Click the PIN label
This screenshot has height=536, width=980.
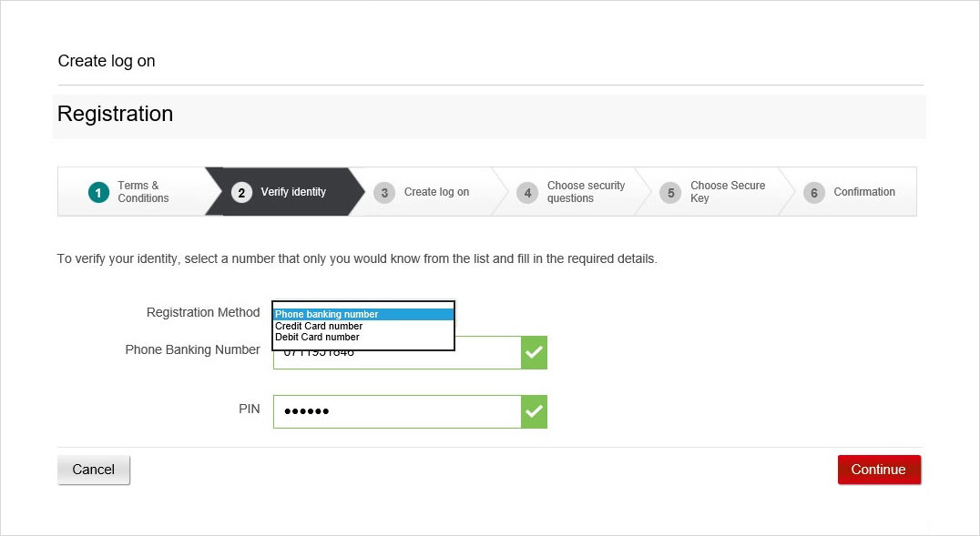[x=250, y=409]
